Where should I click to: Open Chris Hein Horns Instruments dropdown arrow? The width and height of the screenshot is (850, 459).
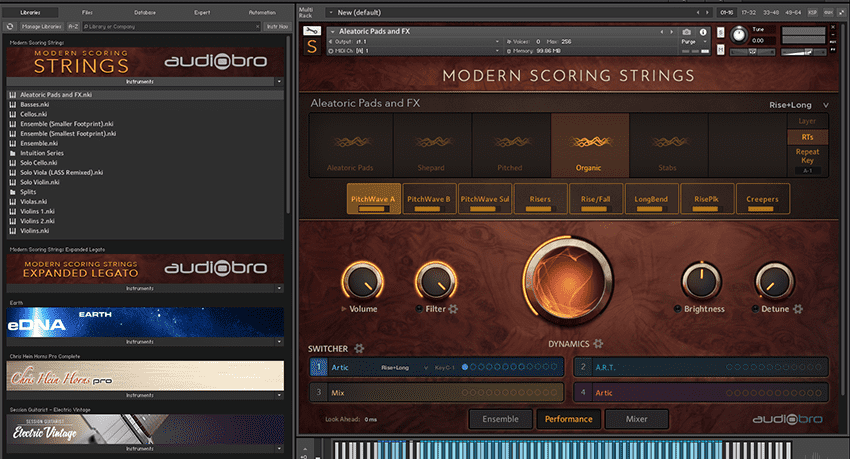tap(279, 396)
